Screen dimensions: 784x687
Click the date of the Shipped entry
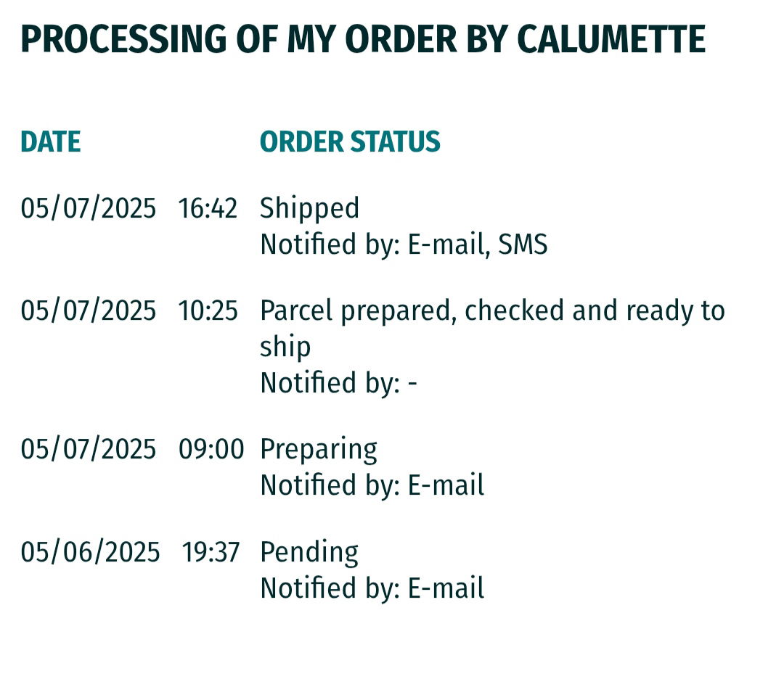[88, 209]
